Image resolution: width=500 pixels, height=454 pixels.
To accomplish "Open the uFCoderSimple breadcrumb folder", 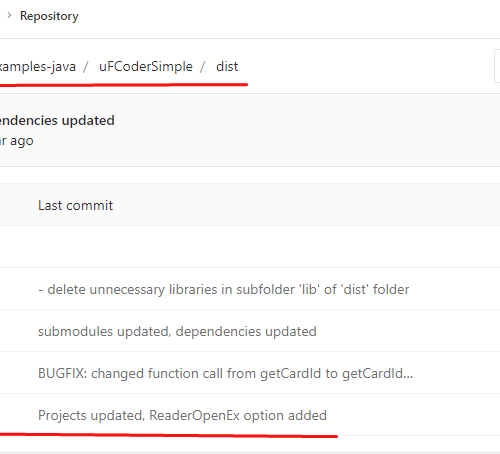I will click(x=146, y=67).
